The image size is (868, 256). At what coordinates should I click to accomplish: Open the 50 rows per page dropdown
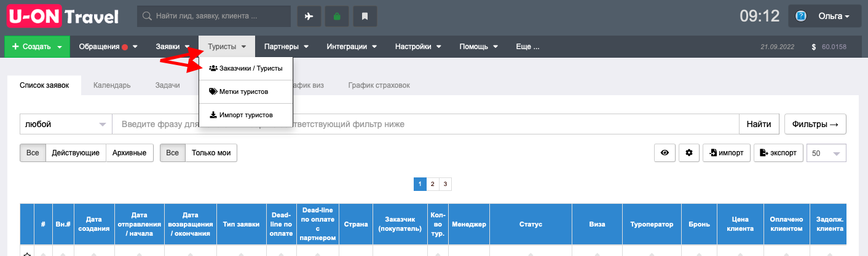pyautogui.click(x=827, y=153)
